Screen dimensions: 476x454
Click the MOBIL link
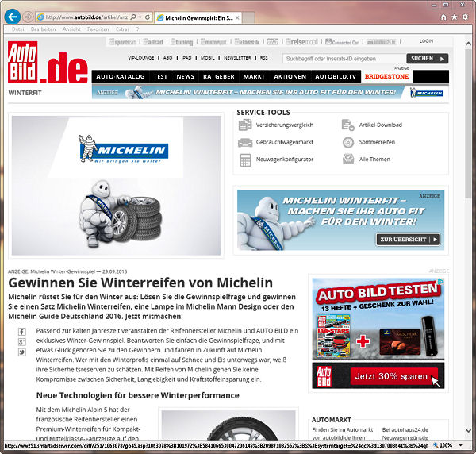tap(207, 58)
